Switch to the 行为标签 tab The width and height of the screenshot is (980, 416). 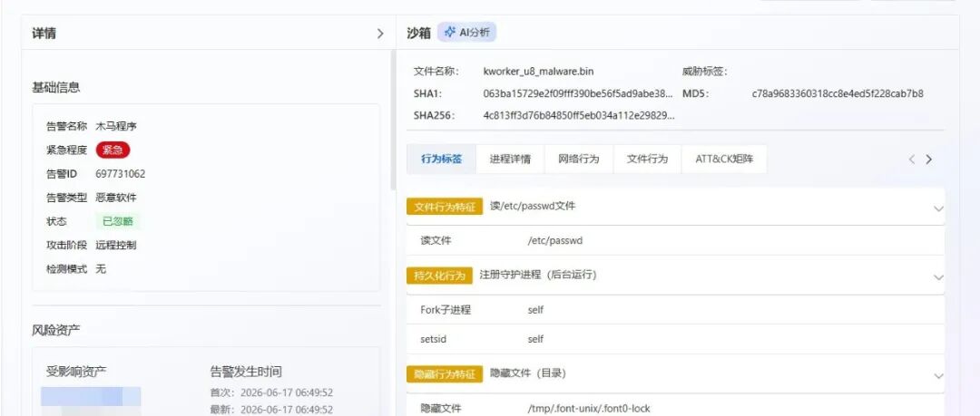441,159
